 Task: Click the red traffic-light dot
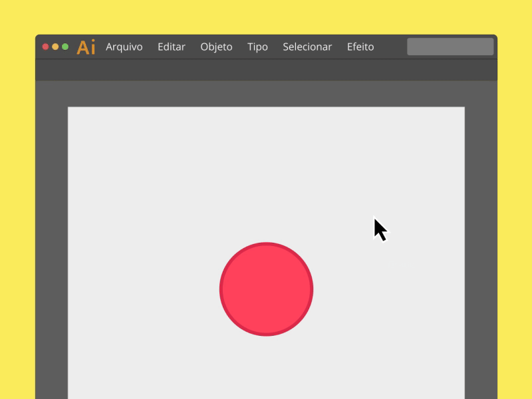point(44,47)
